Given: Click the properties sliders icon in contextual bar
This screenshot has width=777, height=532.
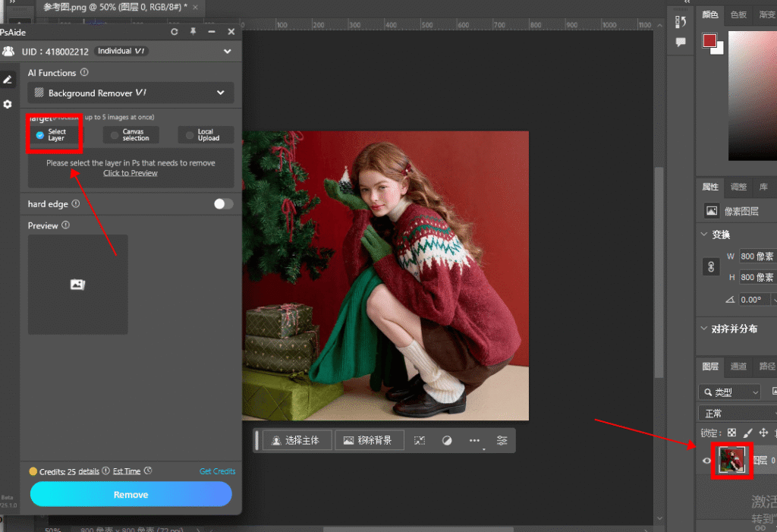Looking at the screenshot, I should 502,440.
